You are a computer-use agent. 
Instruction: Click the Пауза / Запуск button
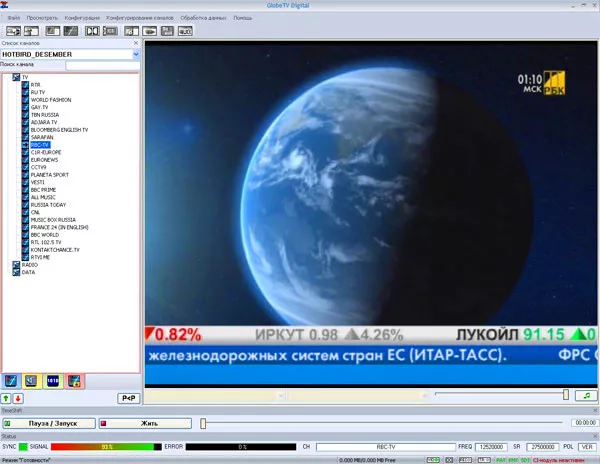pyautogui.click(x=49, y=423)
